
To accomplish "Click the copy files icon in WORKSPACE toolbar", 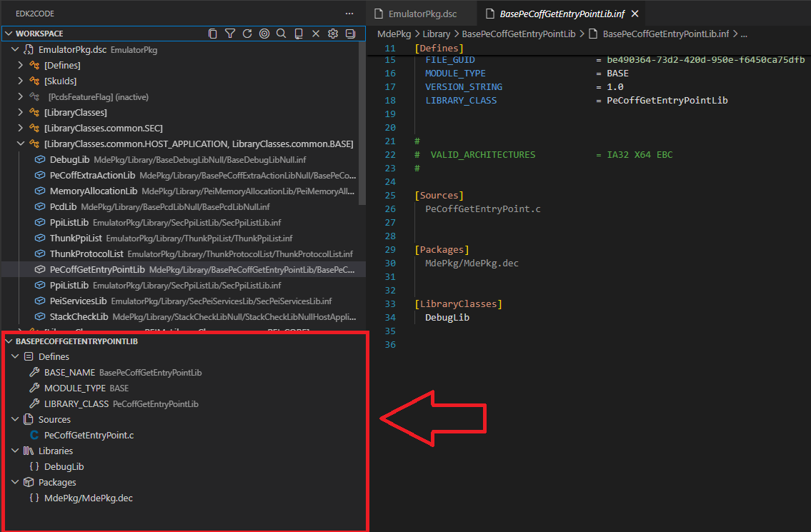I will (x=213, y=34).
